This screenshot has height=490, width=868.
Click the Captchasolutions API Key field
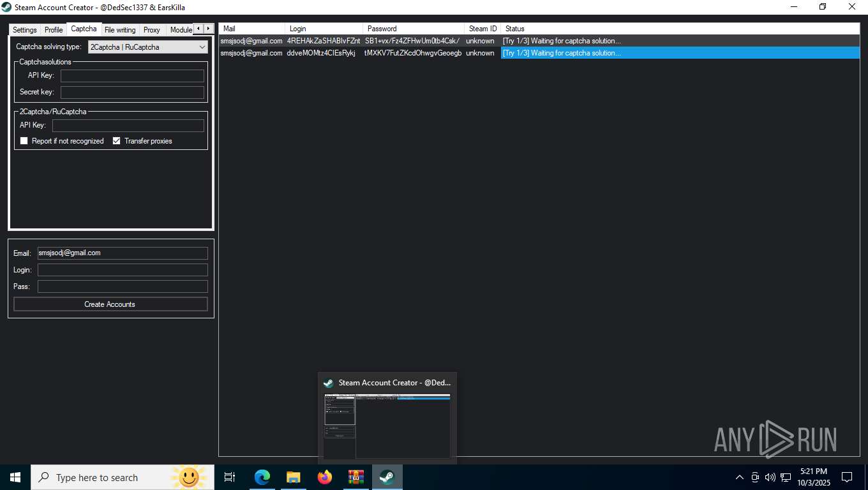[x=132, y=76]
